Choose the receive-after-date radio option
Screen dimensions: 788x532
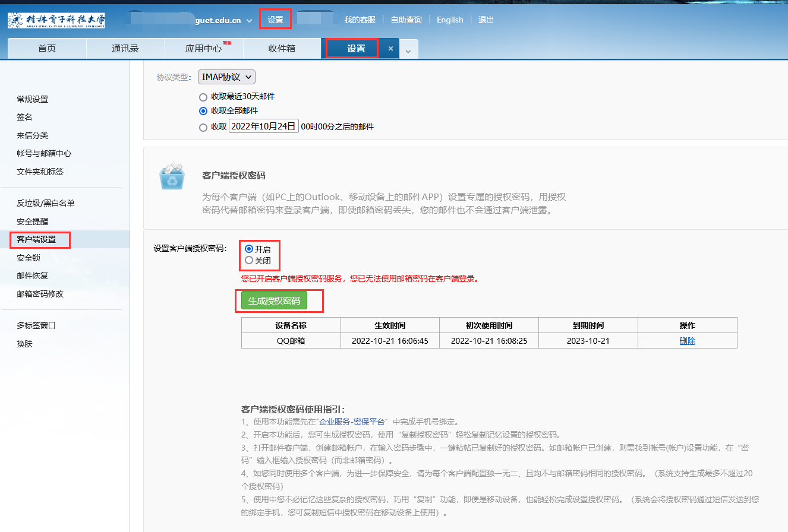pyautogui.click(x=203, y=127)
